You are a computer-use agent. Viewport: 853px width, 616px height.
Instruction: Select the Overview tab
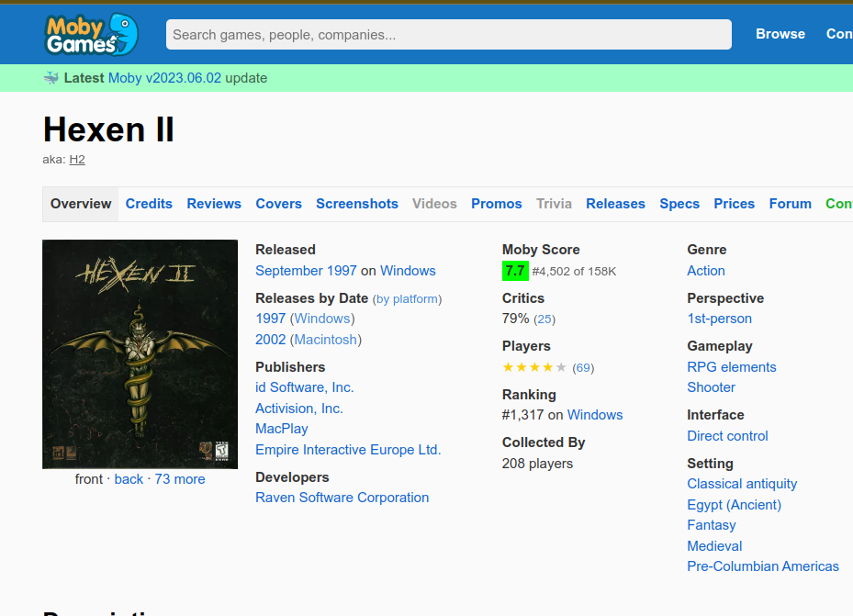(81, 204)
